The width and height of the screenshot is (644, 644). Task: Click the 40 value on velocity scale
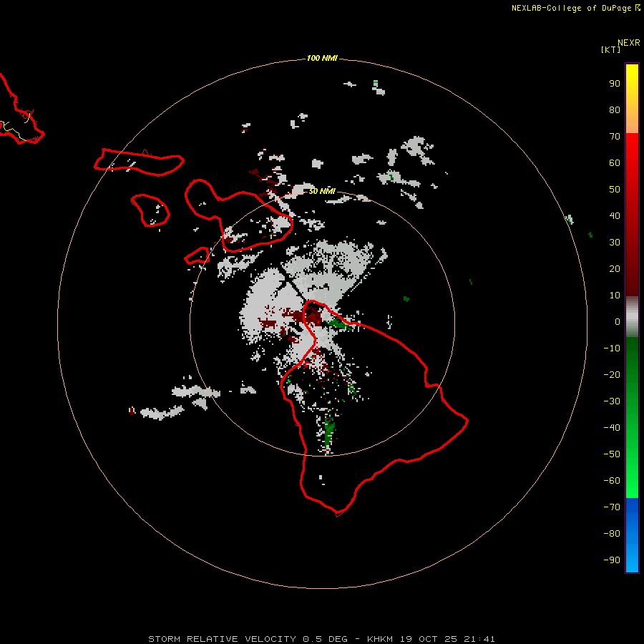pyautogui.click(x=615, y=215)
